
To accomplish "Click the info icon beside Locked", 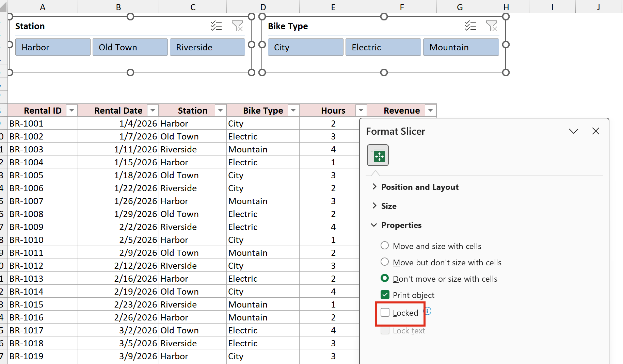I will 428,311.
